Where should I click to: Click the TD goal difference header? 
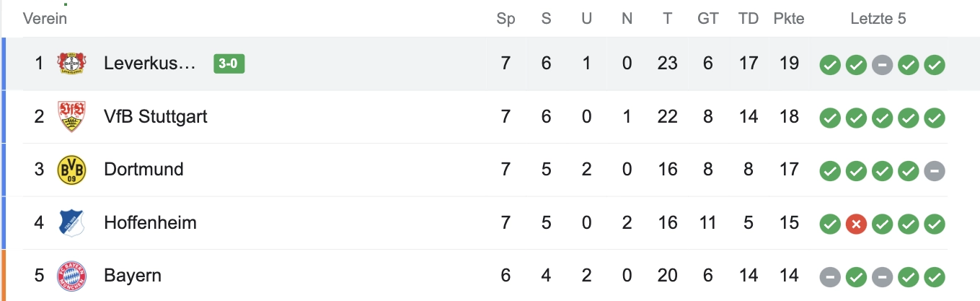[749, 19]
